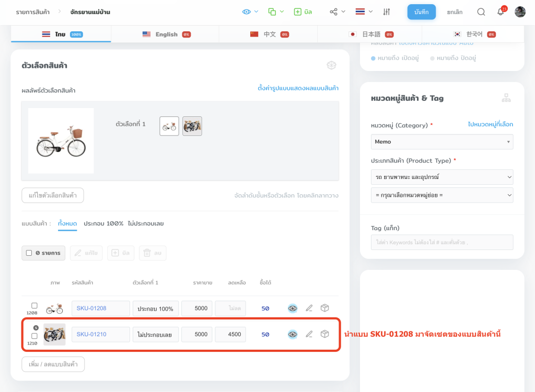Click the แก้ไขตัวเลือกสินค้า button

click(53, 196)
